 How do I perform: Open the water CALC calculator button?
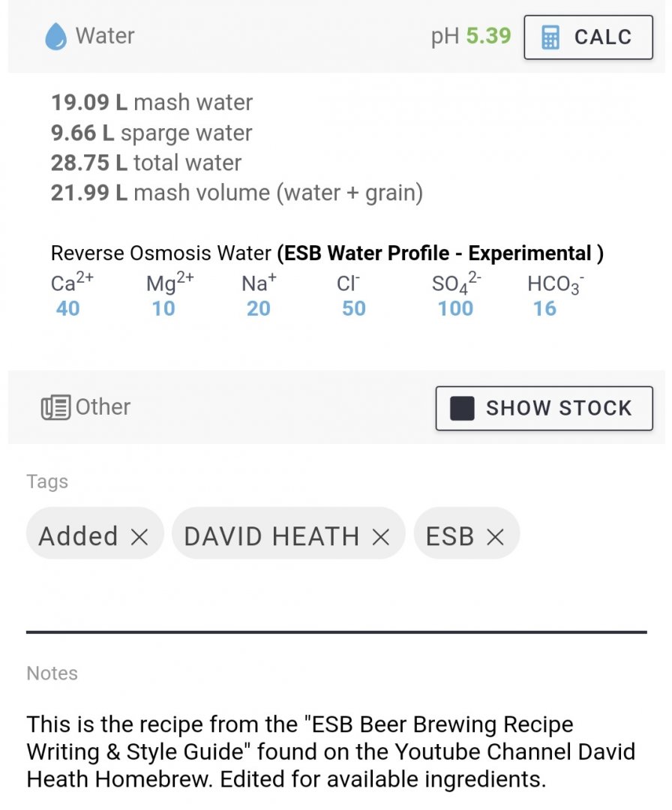pos(588,37)
